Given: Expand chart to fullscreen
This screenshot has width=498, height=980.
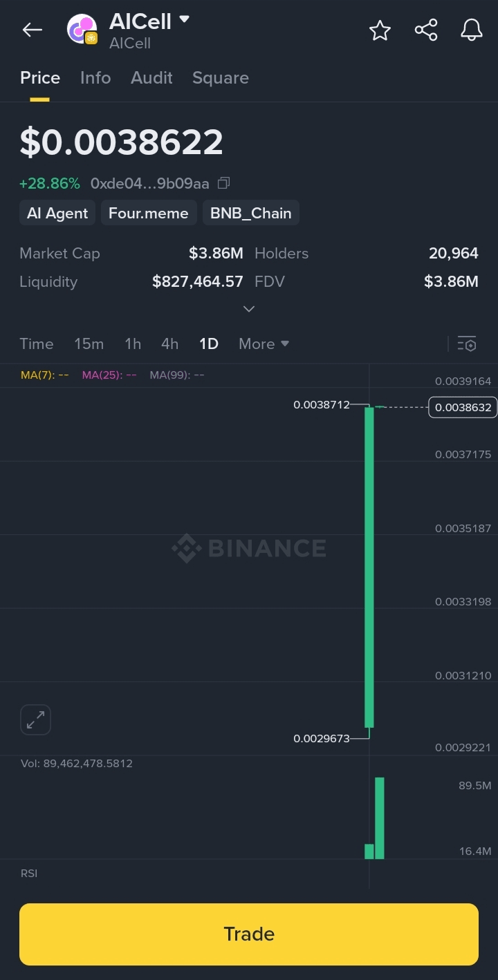Looking at the screenshot, I should pos(35,720).
